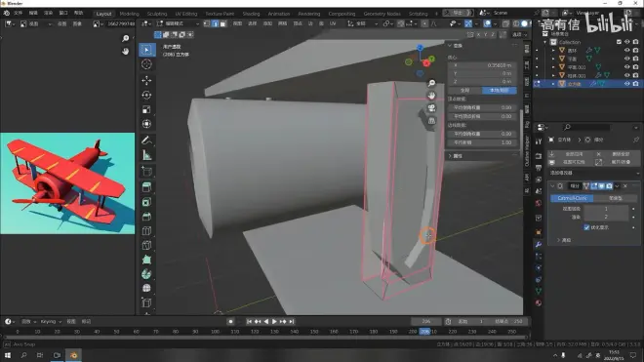The height and width of the screenshot is (362, 644).
Task: Select the Edge Slide tool
Action: point(146,302)
